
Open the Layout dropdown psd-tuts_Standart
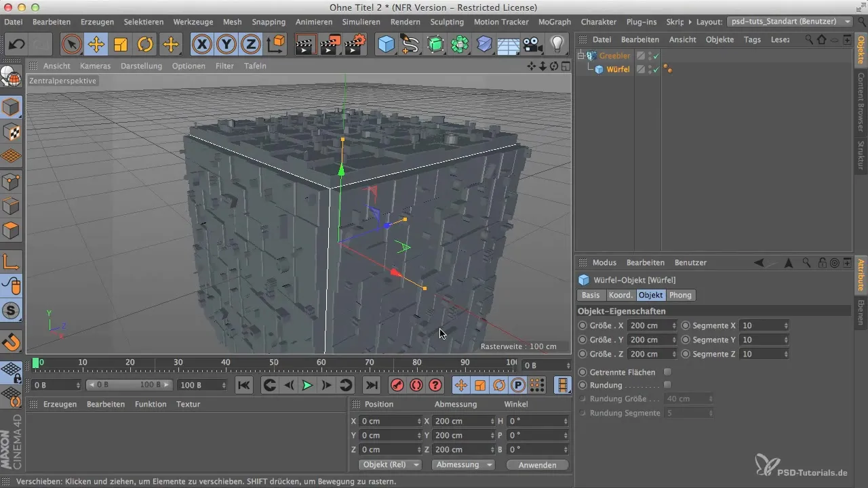click(789, 22)
